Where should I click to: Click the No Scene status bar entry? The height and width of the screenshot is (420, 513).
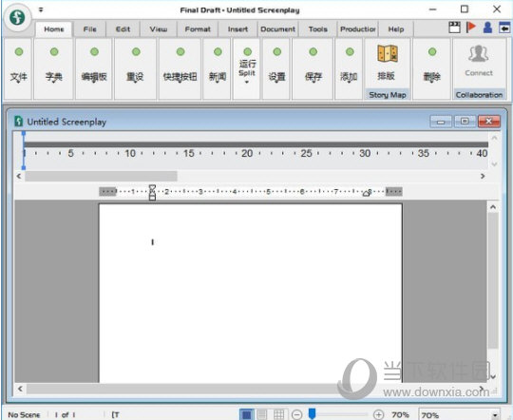click(24, 414)
